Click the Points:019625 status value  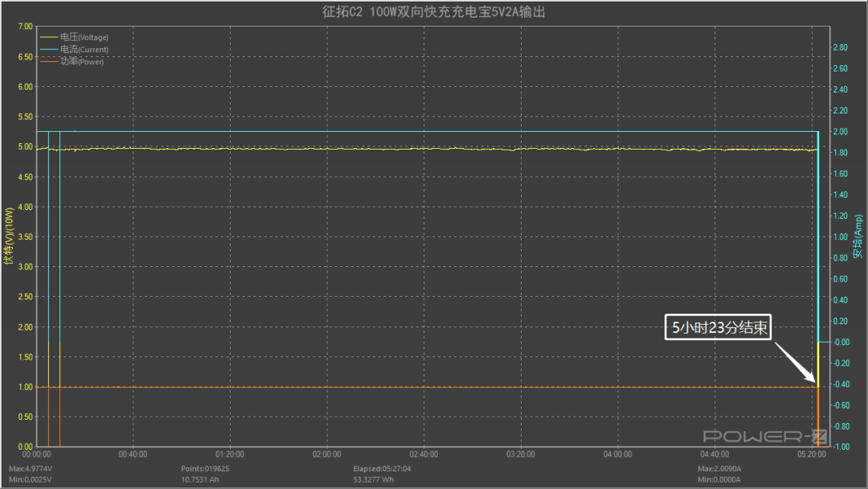point(205,469)
